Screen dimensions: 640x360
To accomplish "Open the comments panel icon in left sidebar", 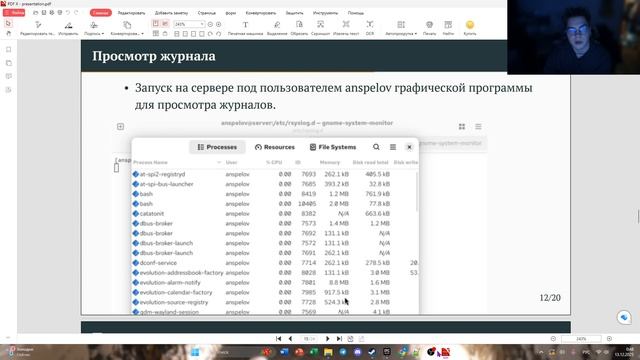I will 9,76.
